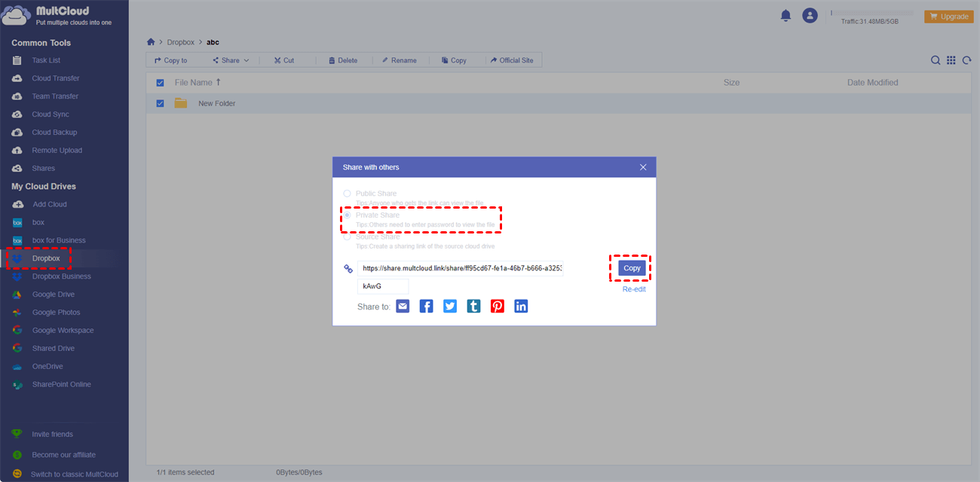980x482 pixels.
Task: Choose the Source Share radio option
Action: coord(347,236)
